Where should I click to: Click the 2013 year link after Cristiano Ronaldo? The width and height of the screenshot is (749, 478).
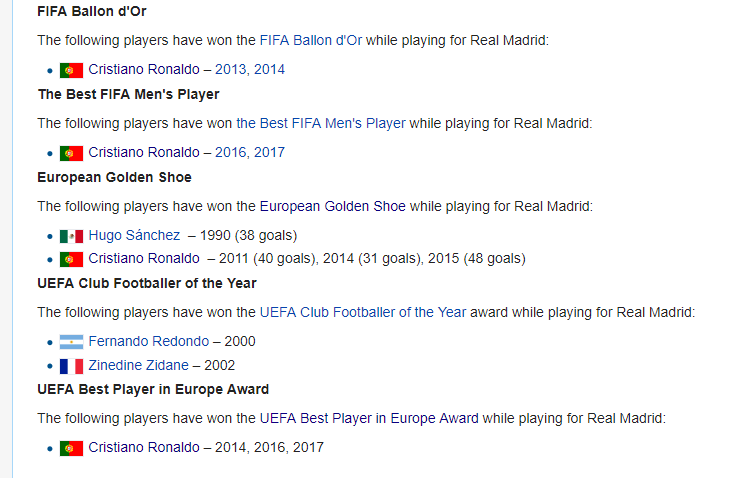(x=231, y=70)
